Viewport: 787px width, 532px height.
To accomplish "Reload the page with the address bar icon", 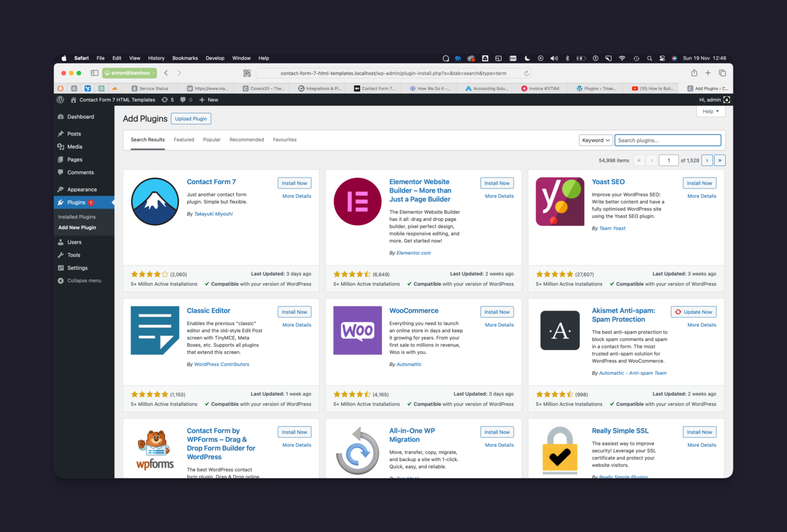I will pyautogui.click(x=526, y=73).
